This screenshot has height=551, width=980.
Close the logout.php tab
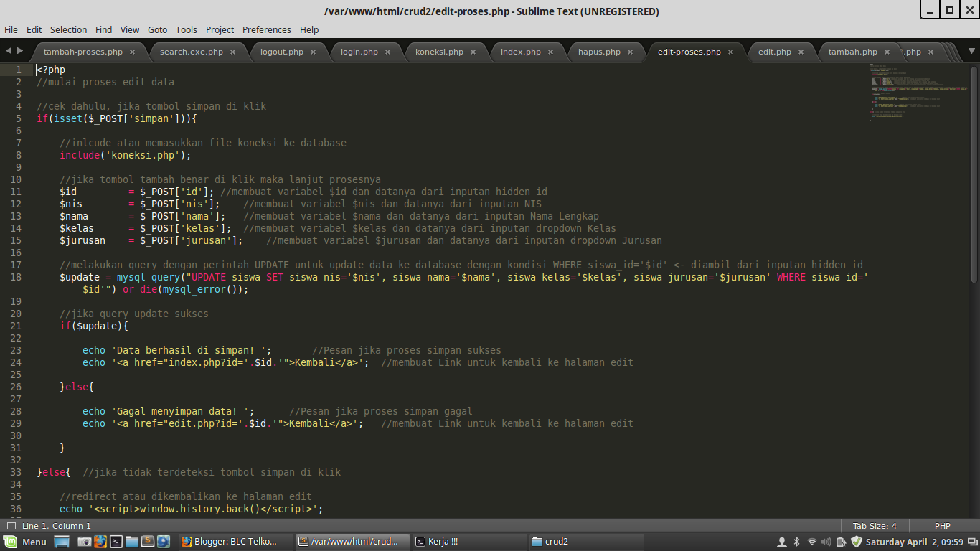(x=313, y=52)
